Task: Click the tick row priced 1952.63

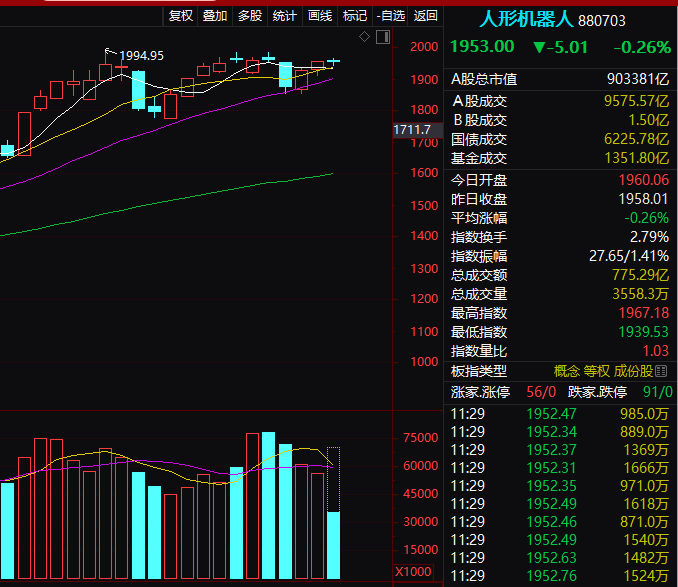Action: click(x=560, y=558)
